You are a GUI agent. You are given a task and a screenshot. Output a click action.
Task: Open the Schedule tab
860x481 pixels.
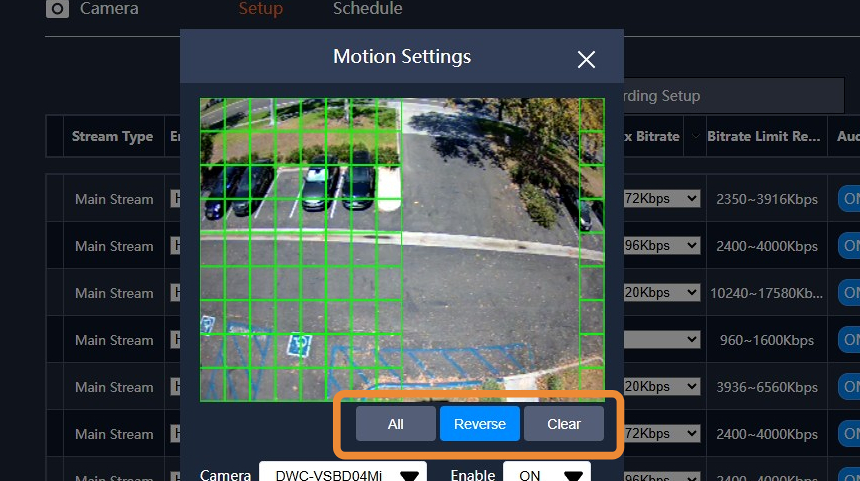point(367,8)
